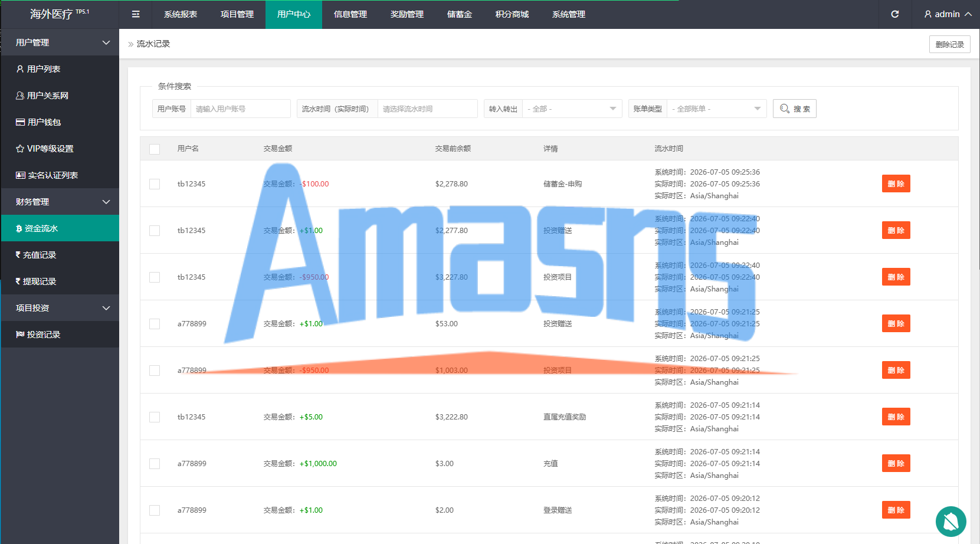This screenshot has width=980, height=544.
Task: Open 用户关系网 in the sidebar
Action: (x=60, y=96)
